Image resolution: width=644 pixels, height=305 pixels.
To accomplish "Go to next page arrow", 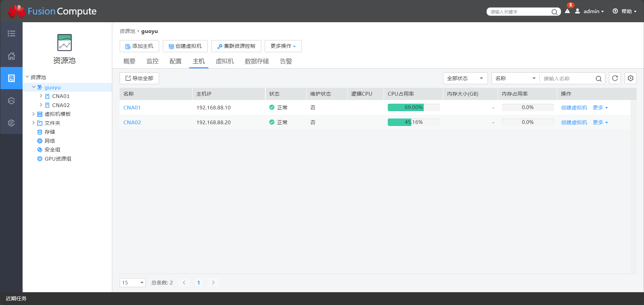I will coord(213,282).
